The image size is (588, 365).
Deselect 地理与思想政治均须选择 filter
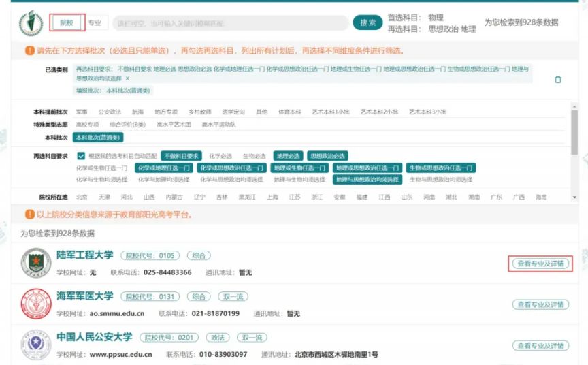click(x=367, y=180)
